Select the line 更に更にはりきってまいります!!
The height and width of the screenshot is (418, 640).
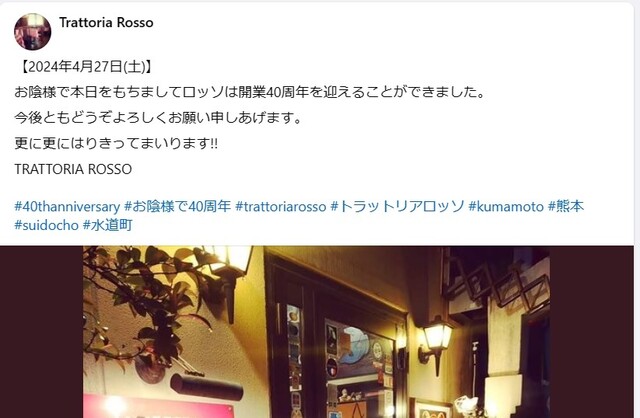tap(116, 143)
